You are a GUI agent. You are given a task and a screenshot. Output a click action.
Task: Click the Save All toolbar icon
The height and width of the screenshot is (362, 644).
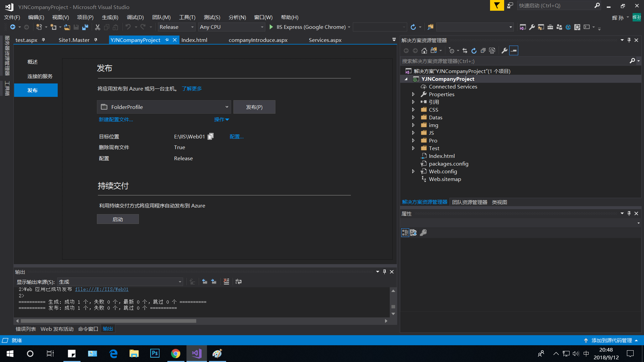pos(85,27)
